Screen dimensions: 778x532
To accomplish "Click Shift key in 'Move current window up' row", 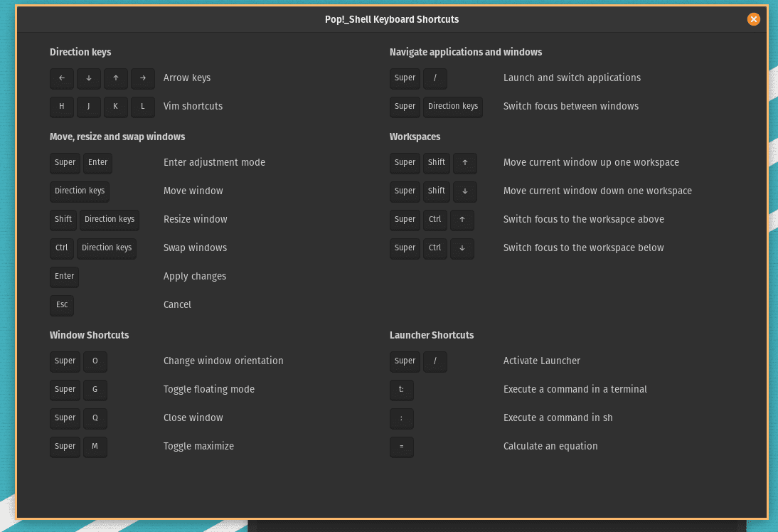I will click(437, 163).
